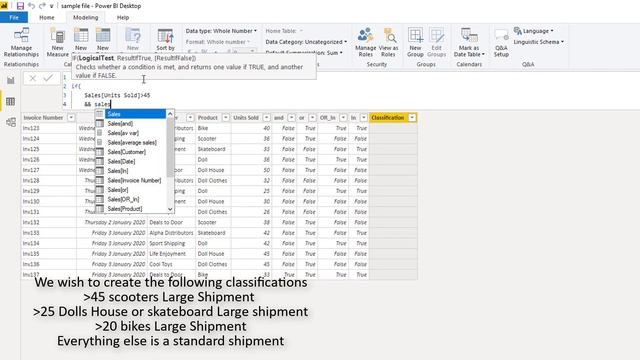Choose Sales[and] from autocomplete list
This screenshot has width=640, height=360.
coord(131,123)
